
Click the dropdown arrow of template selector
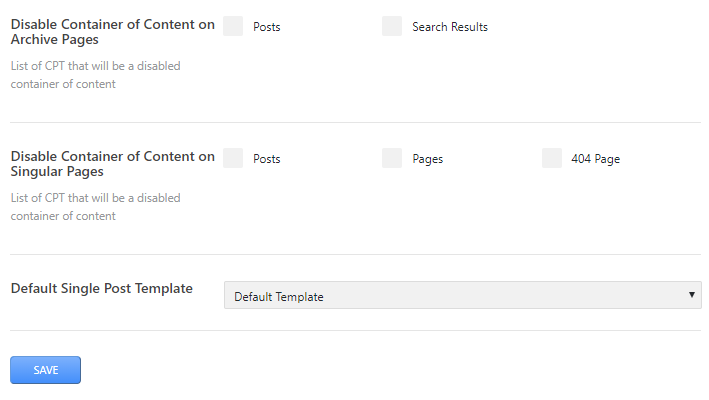pos(692,295)
